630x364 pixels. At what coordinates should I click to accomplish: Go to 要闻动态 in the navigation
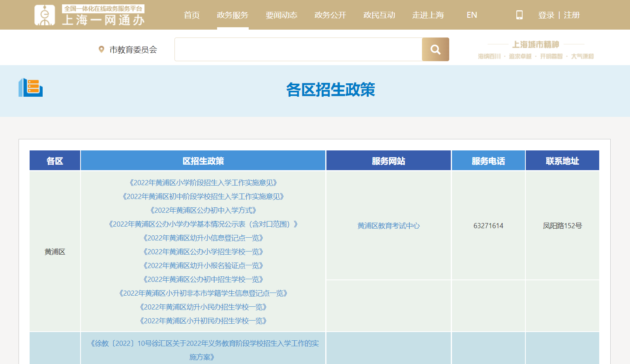(x=281, y=15)
